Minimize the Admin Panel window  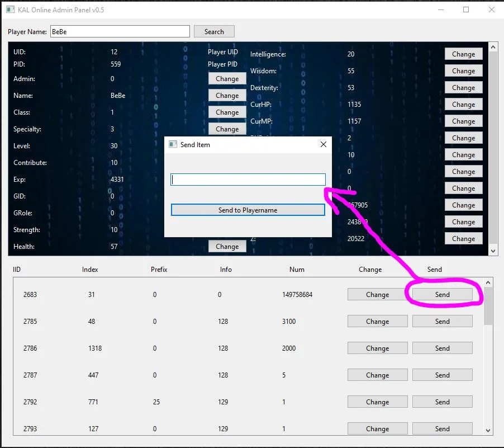(441, 10)
